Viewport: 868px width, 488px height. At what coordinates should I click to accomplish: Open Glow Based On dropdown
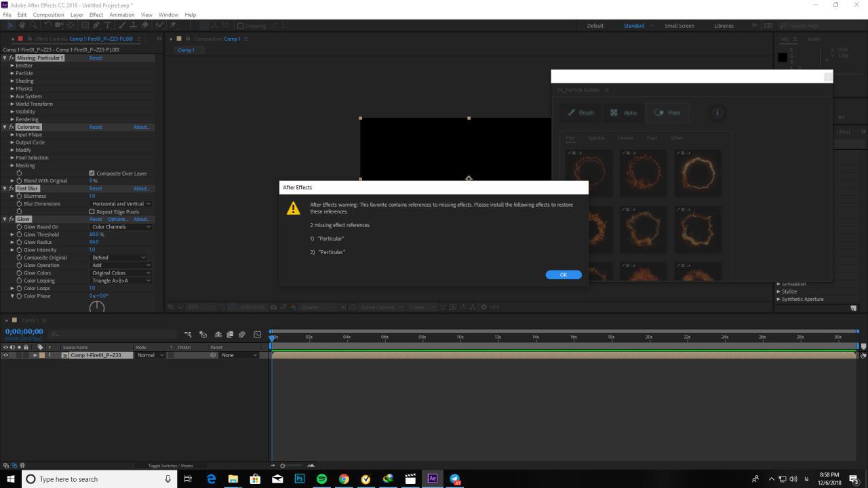pos(121,226)
